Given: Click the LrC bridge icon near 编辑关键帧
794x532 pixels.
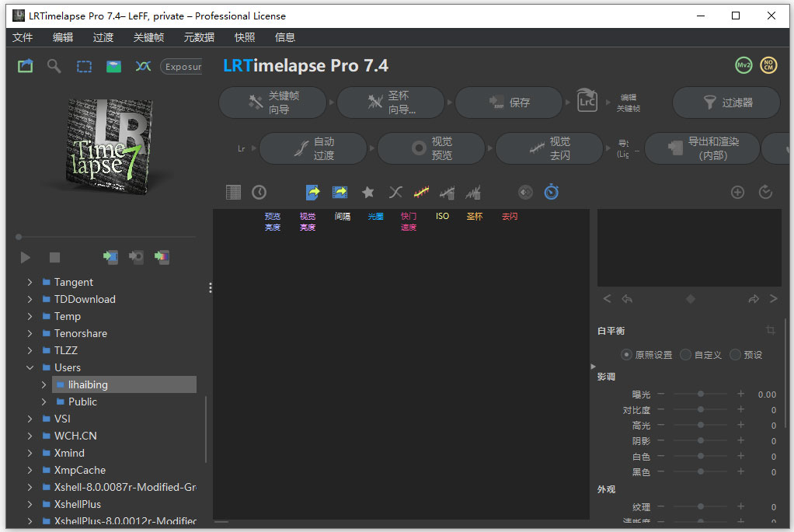Looking at the screenshot, I should tap(587, 101).
